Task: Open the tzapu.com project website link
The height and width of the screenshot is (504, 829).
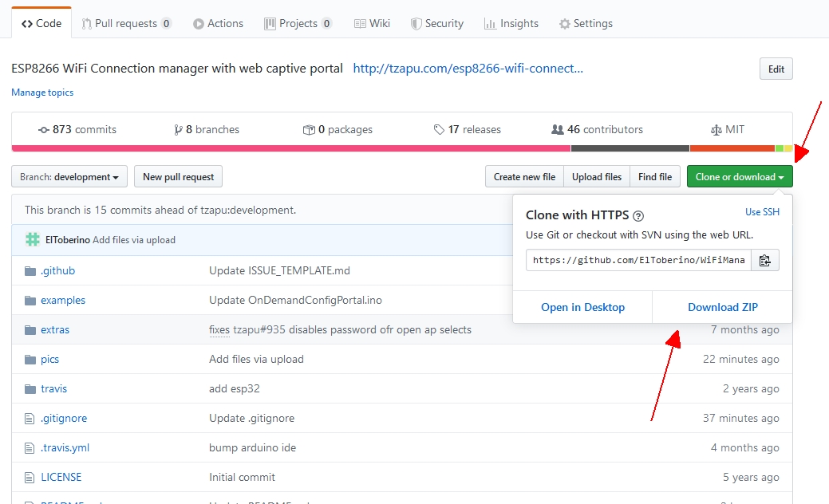Action: point(468,68)
